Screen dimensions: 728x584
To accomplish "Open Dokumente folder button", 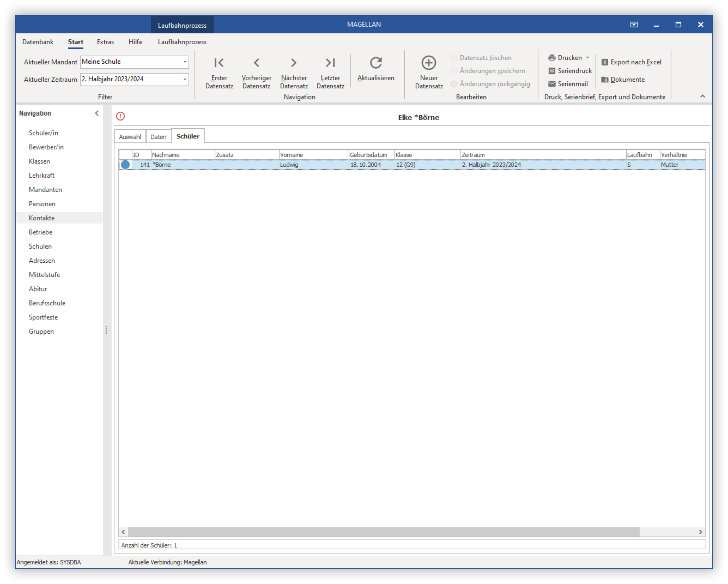I will tap(623, 80).
